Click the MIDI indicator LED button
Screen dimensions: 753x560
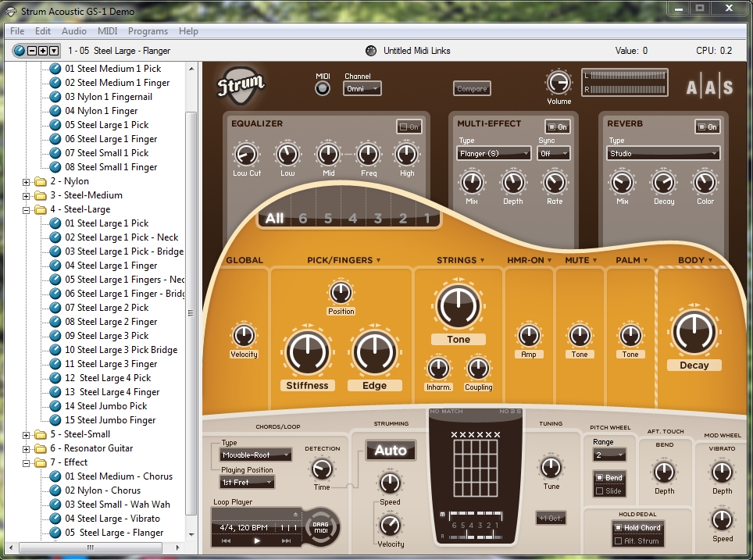click(323, 88)
